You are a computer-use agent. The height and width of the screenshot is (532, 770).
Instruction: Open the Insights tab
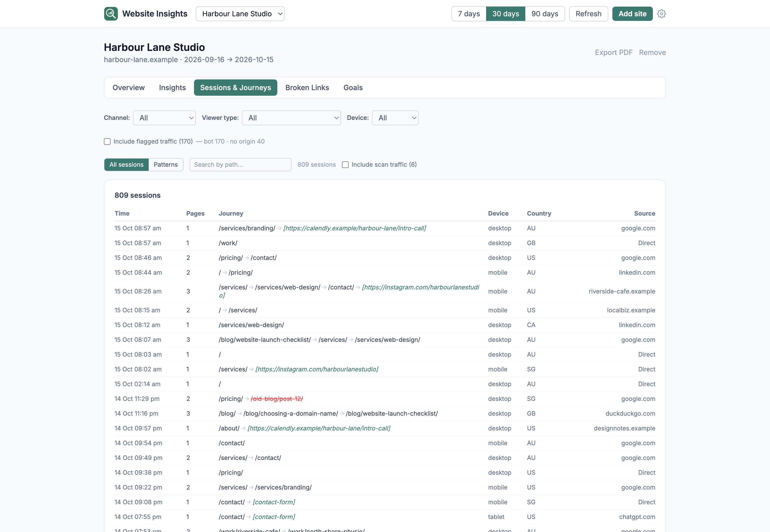click(x=172, y=87)
